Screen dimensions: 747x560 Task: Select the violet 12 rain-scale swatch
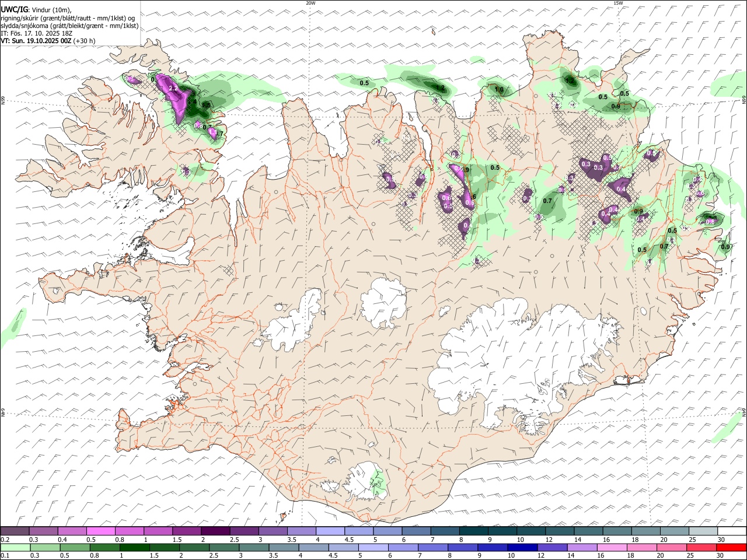pyautogui.click(x=551, y=547)
